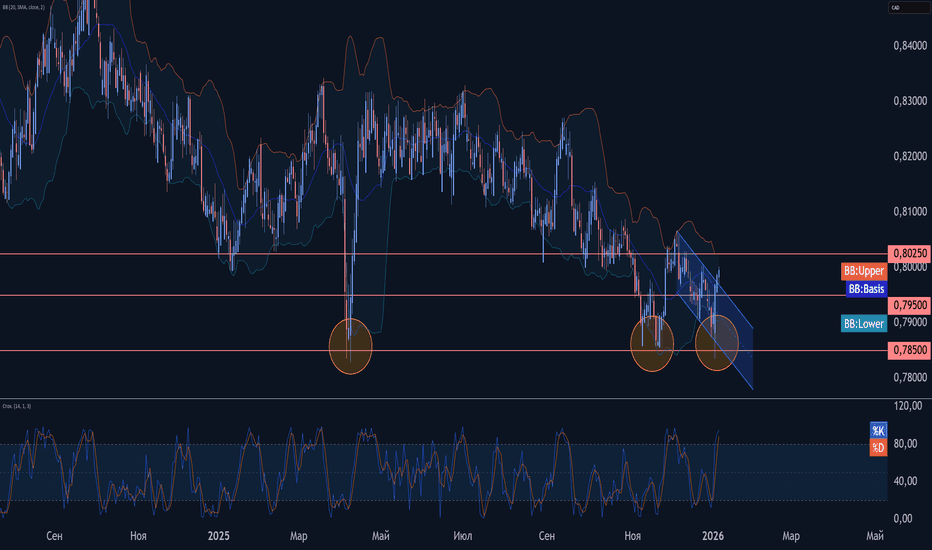The width and height of the screenshot is (932, 550).
Task: Click the 2026 label on the time axis
Action: (713, 536)
